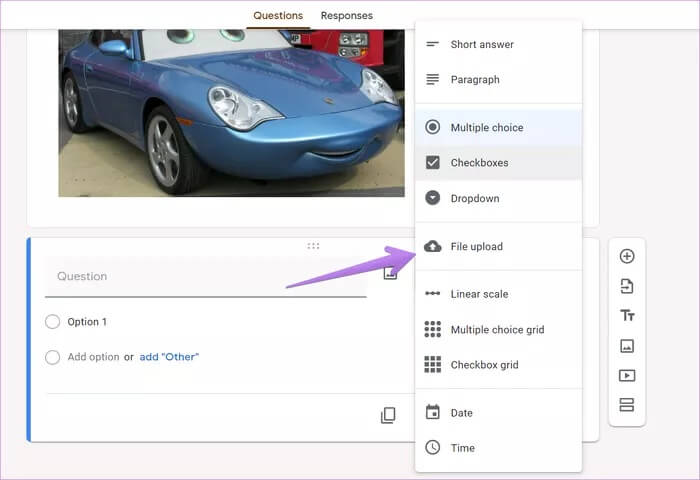Click the add "Other" link
The width and height of the screenshot is (700, 480).
pos(169,357)
